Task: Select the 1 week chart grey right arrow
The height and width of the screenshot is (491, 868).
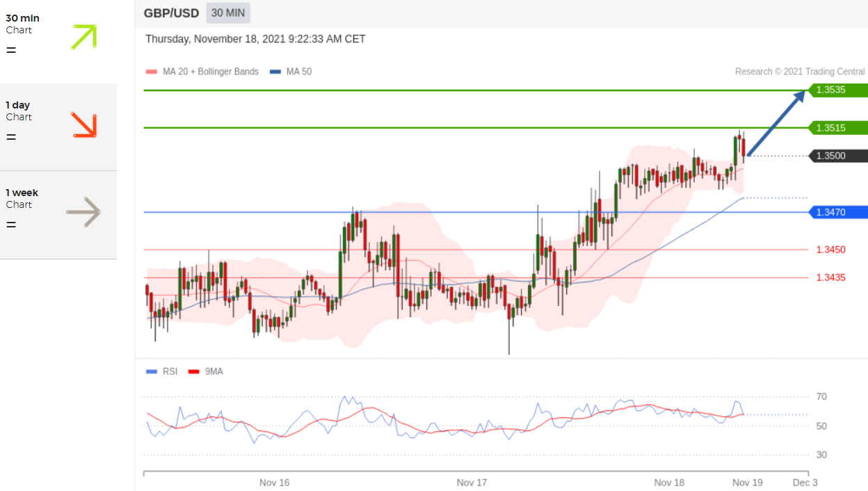Action: click(83, 212)
